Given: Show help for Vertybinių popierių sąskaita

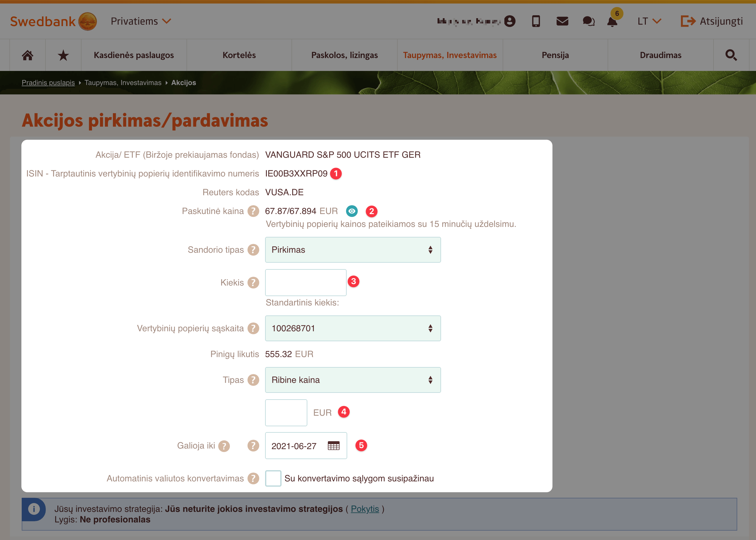Looking at the screenshot, I should tap(253, 328).
